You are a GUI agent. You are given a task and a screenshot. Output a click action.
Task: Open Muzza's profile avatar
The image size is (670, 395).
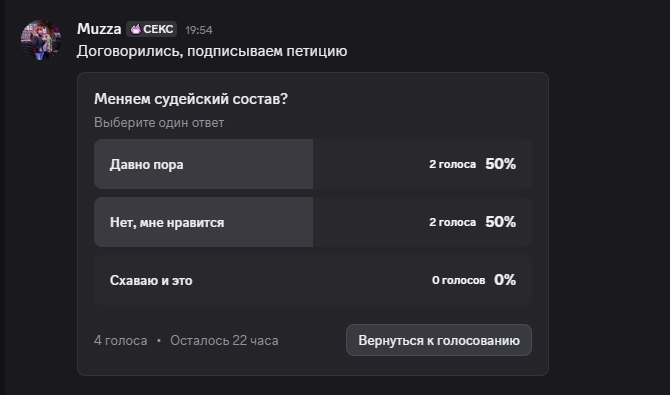[x=41, y=40]
